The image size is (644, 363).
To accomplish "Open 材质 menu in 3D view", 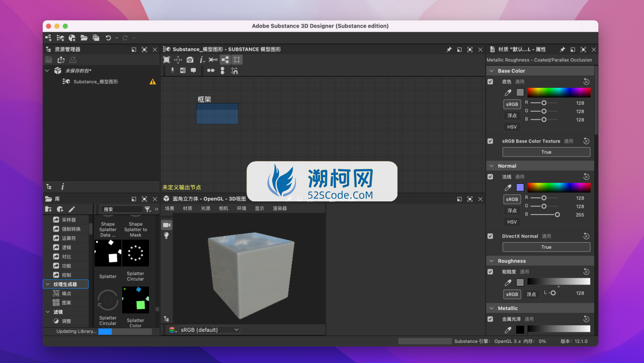I will (x=188, y=208).
